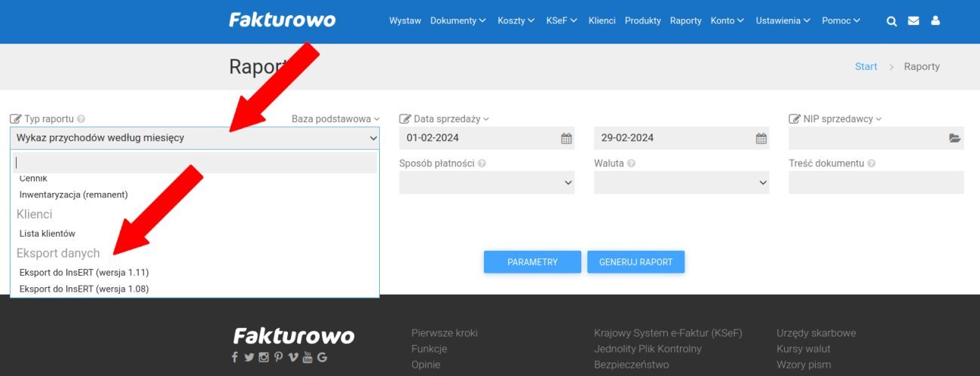Open the Wzory pism footer link
The width and height of the screenshot is (980, 376).
pos(804,365)
